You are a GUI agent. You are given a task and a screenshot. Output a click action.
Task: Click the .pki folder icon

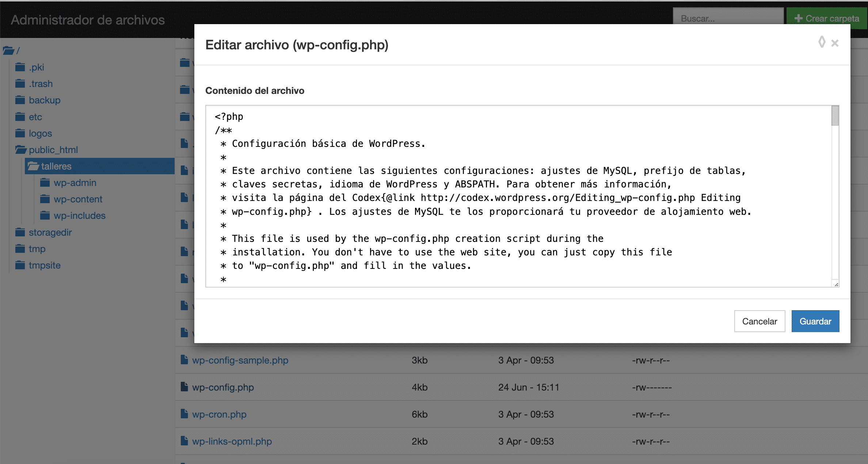pyautogui.click(x=20, y=67)
